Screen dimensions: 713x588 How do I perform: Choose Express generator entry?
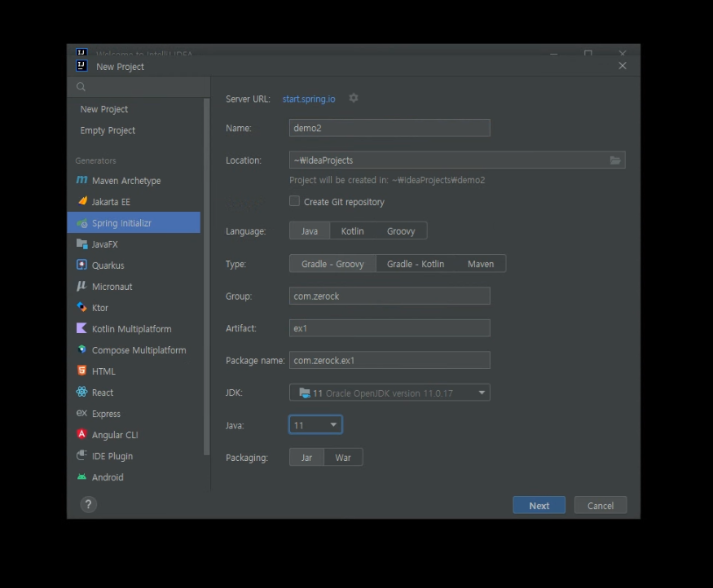coord(134,414)
